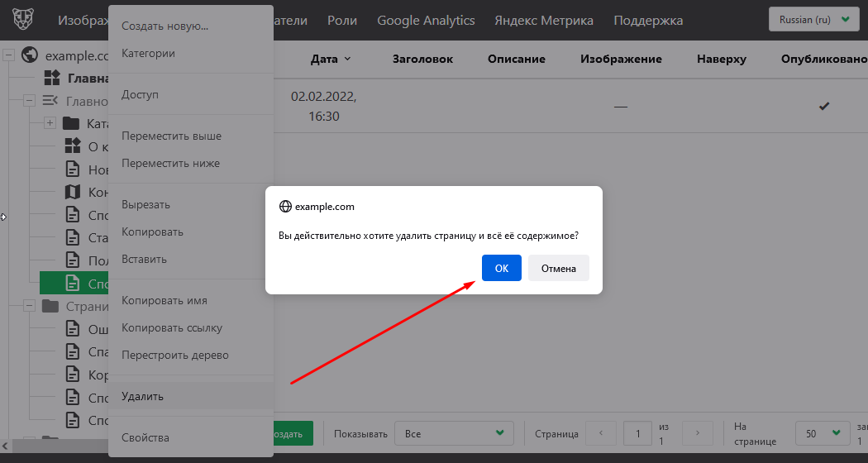Click document icon on green highlighted tree row
The image size is (868, 463).
(74, 284)
